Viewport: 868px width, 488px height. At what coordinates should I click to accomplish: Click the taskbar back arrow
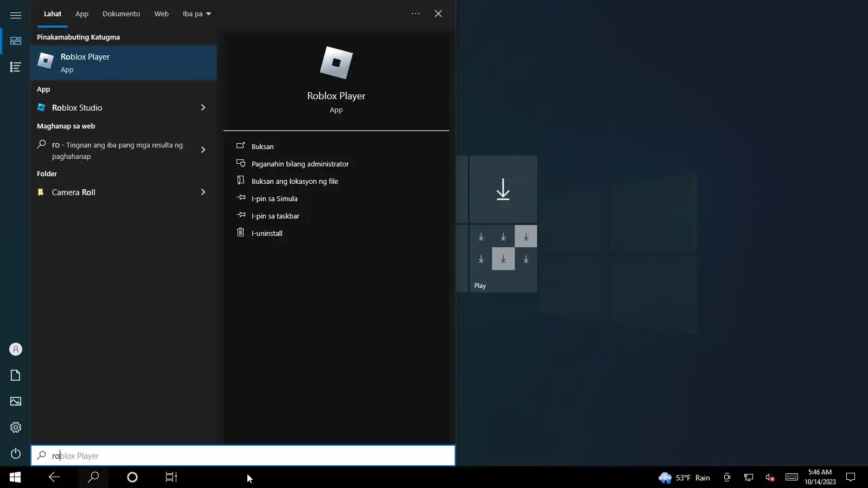click(54, 477)
